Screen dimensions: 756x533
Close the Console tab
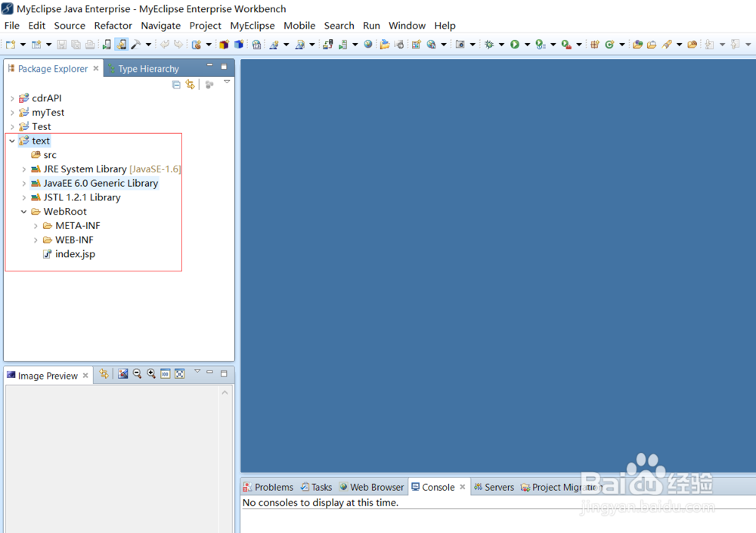tap(463, 487)
